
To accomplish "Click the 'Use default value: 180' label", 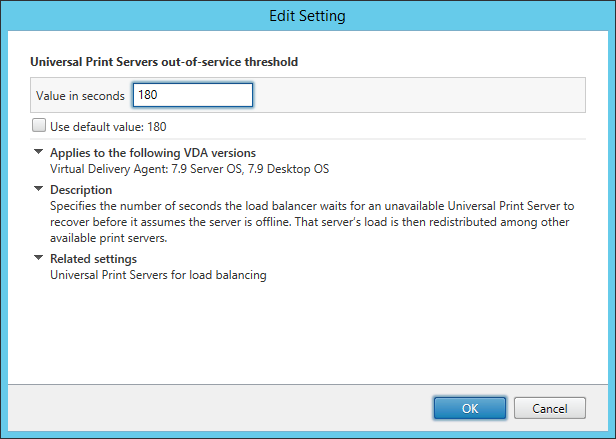I will tap(108, 127).
